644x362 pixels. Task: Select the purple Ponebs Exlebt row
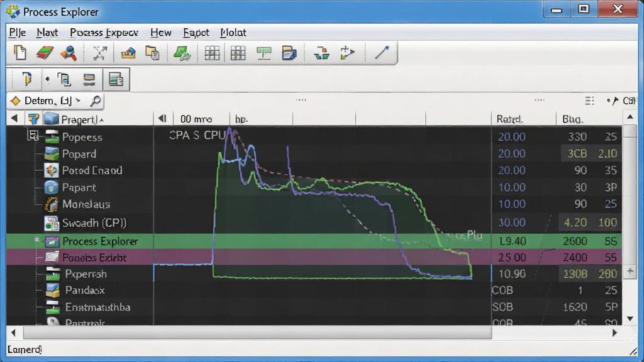pos(314,257)
